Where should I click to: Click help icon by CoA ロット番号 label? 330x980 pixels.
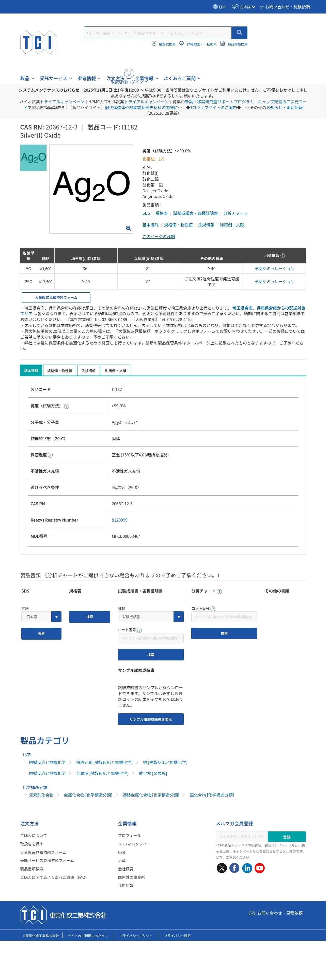click(x=139, y=630)
